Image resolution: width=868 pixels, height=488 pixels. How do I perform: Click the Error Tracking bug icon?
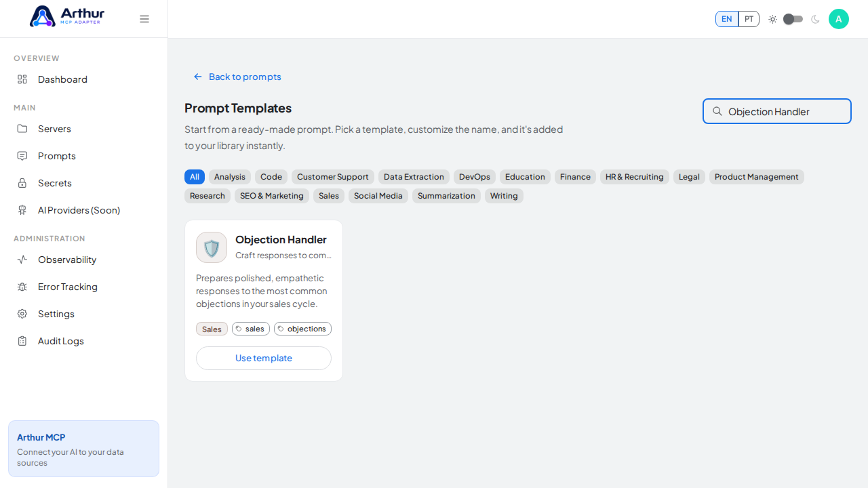point(22,287)
